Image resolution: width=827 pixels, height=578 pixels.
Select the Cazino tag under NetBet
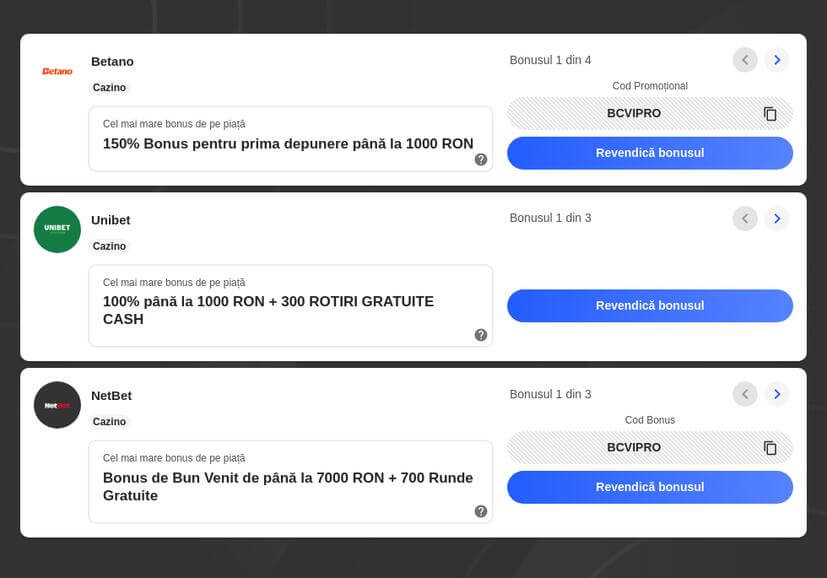point(110,422)
